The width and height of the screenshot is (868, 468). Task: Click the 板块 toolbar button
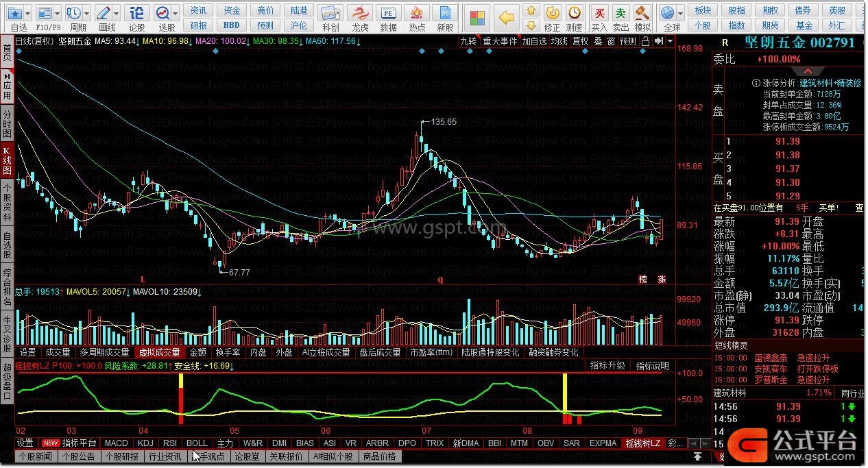[703, 10]
